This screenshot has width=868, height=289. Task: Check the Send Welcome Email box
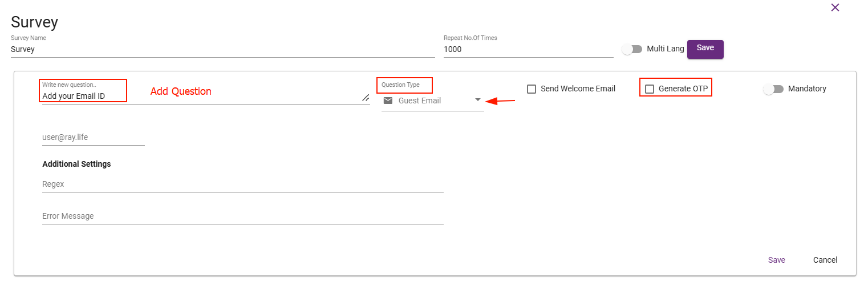(532, 89)
